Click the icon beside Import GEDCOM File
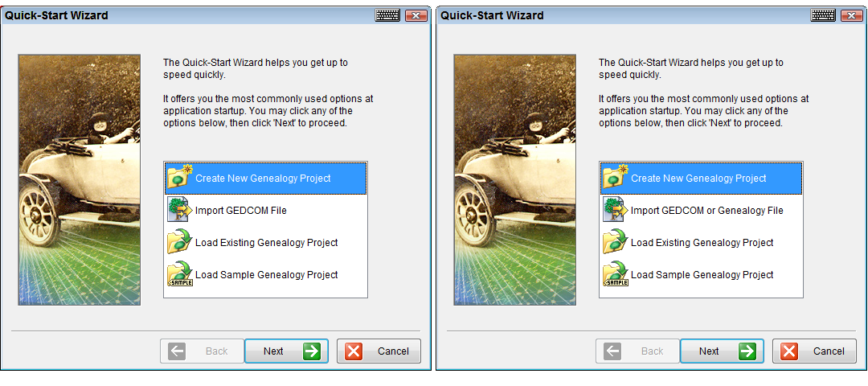Screen dimensions: 868x386 pos(179,211)
